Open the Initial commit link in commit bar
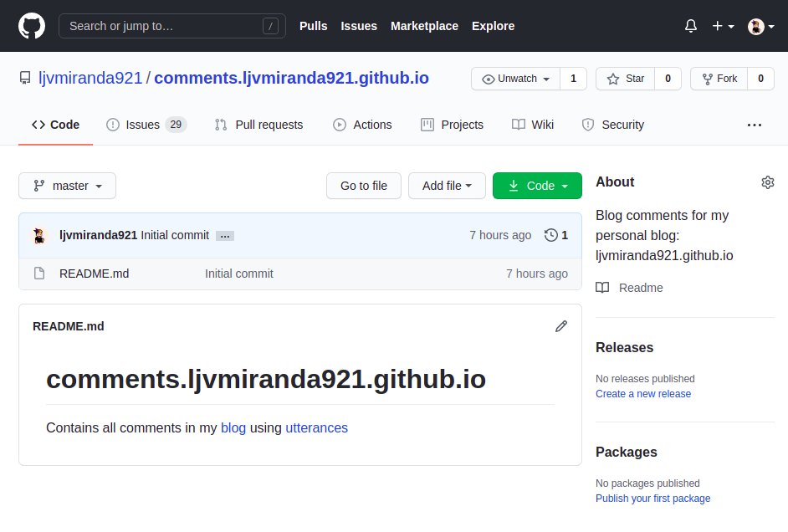The height and width of the screenshot is (532, 788). point(175,235)
